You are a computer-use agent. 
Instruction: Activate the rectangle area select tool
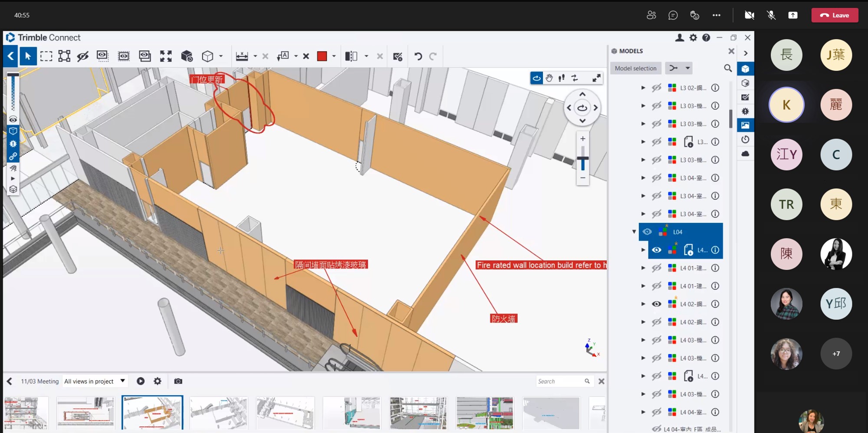[46, 56]
